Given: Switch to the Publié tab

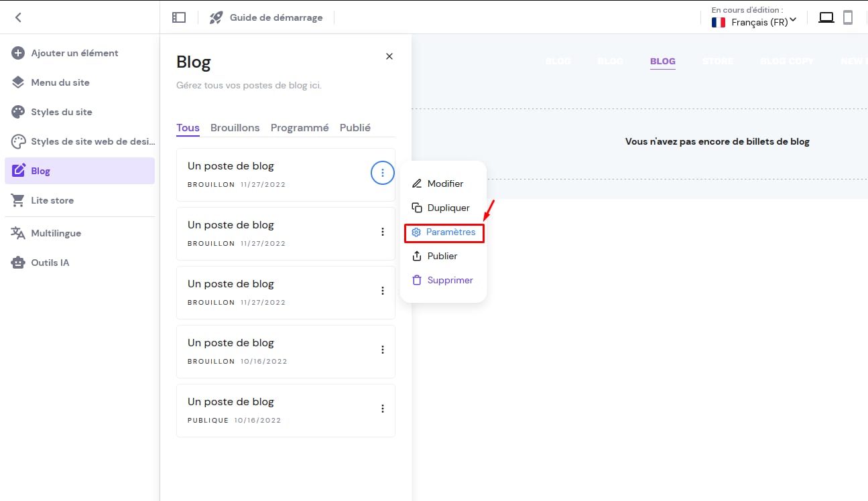Looking at the screenshot, I should tap(355, 127).
